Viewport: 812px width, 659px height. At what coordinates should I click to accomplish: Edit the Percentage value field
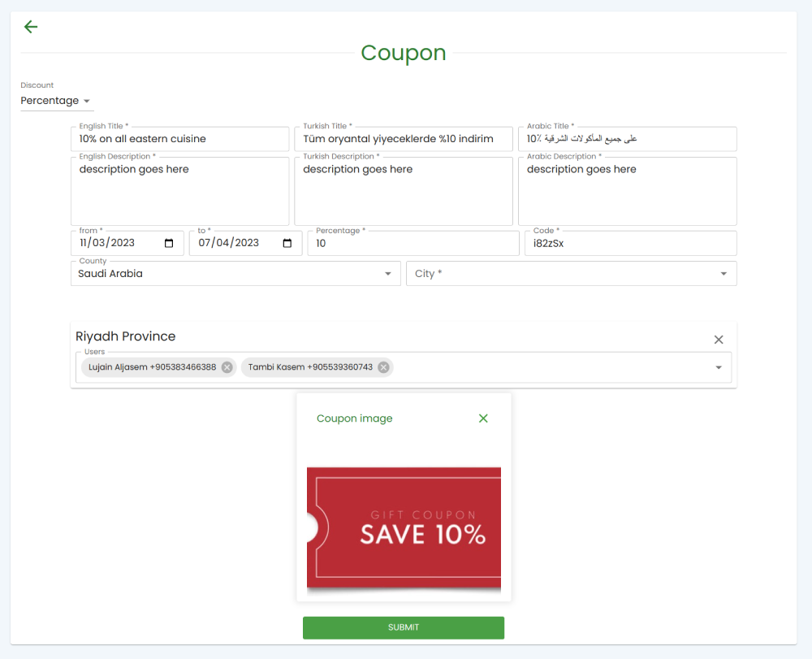[413, 243]
